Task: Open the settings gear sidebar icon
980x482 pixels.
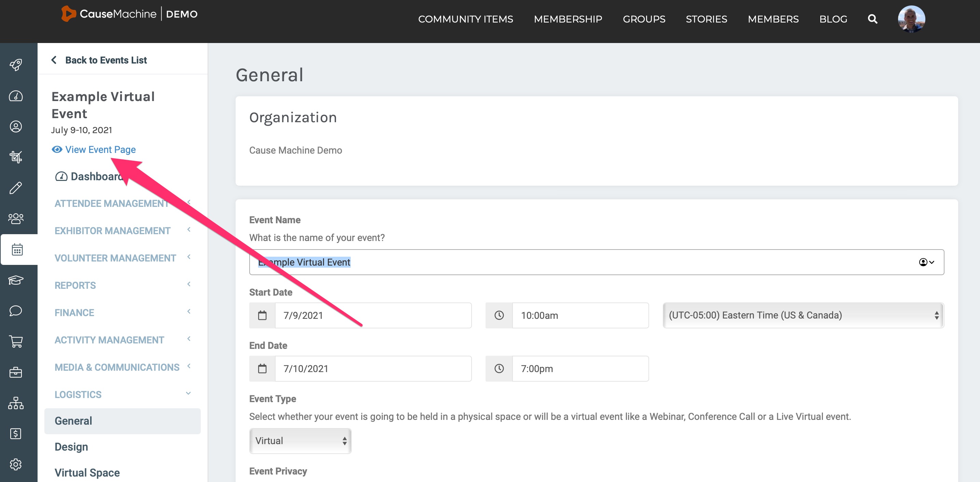Action: point(16,464)
